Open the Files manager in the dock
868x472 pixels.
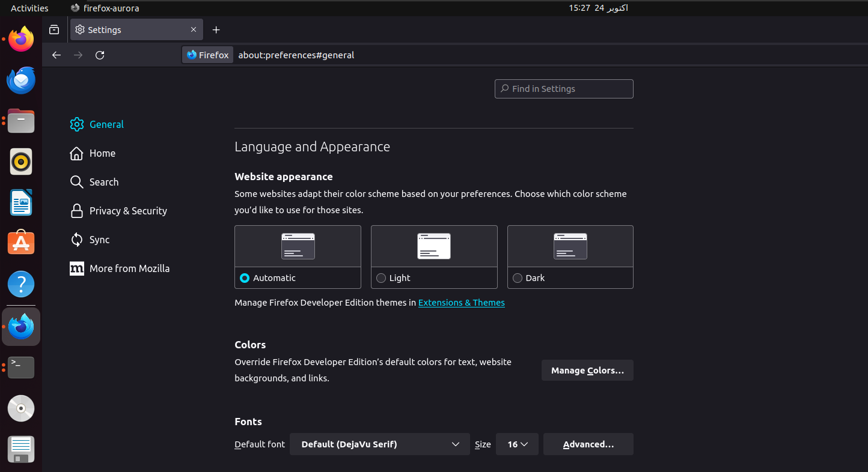pyautogui.click(x=21, y=121)
